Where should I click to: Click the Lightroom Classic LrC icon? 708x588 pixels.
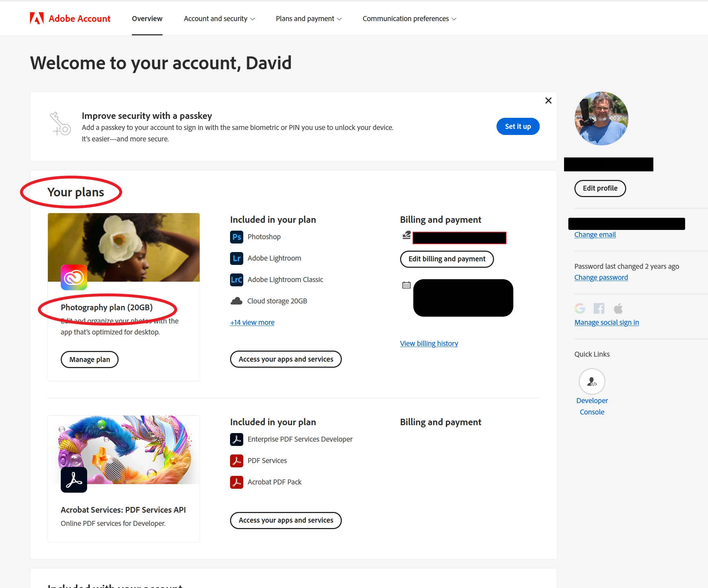tap(236, 280)
